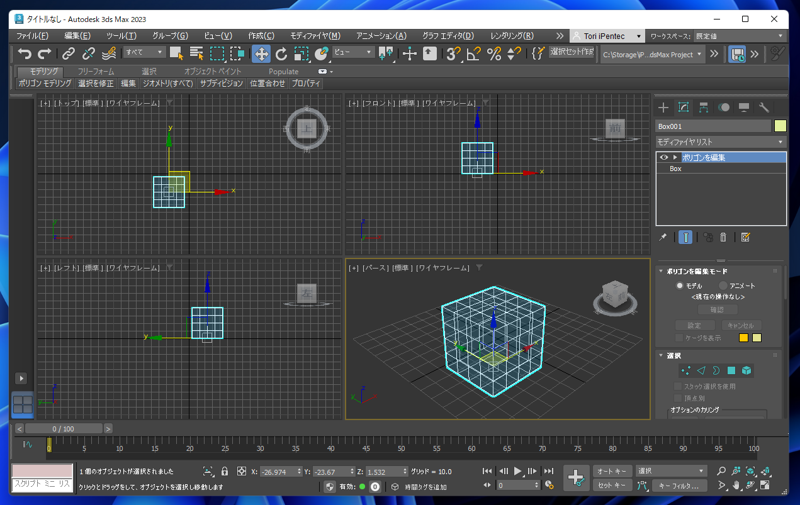800x505 pixels.
Task: Click the 0 / 100 time slider
Action: point(64,429)
